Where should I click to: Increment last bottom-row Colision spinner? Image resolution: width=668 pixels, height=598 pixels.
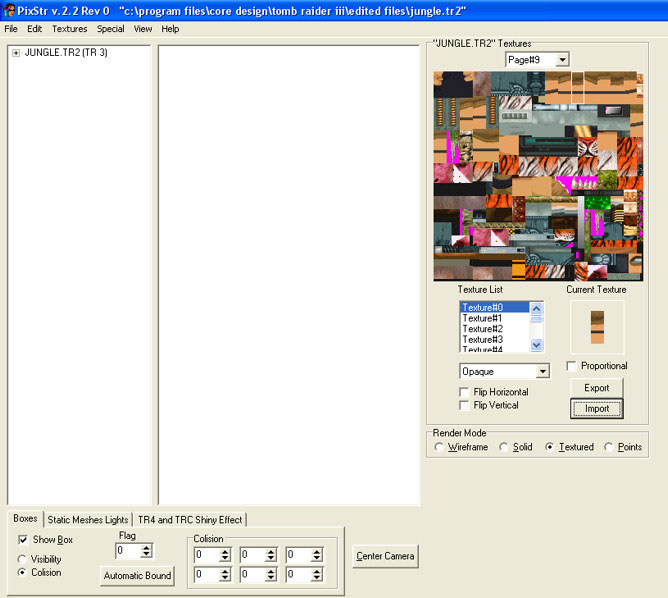click(317, 572)
